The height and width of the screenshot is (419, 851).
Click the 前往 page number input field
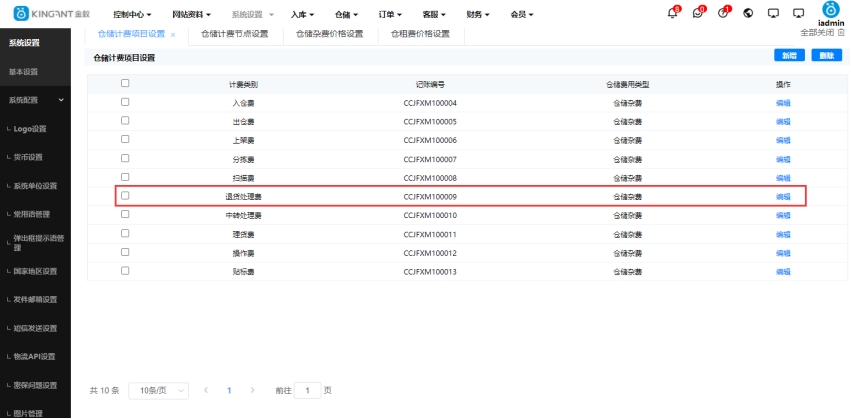308,391
